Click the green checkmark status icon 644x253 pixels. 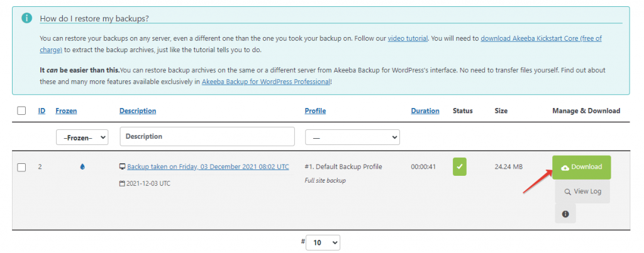point(460,167)
